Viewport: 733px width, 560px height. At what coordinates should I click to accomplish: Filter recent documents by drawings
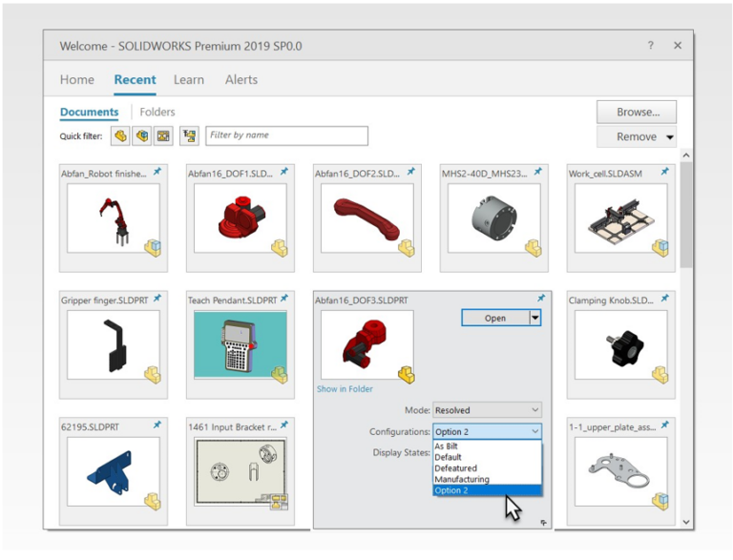pyautogui.click(x=163, y=136)
